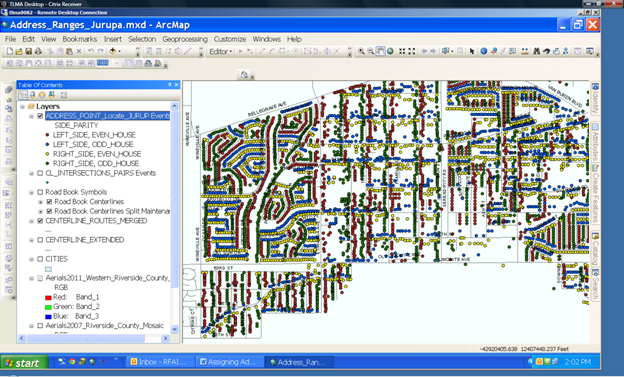The height and width of the screenshot is (377, 624).
Task: Uncheck Road Book Centerlines layer
Action: click(49, 202)
